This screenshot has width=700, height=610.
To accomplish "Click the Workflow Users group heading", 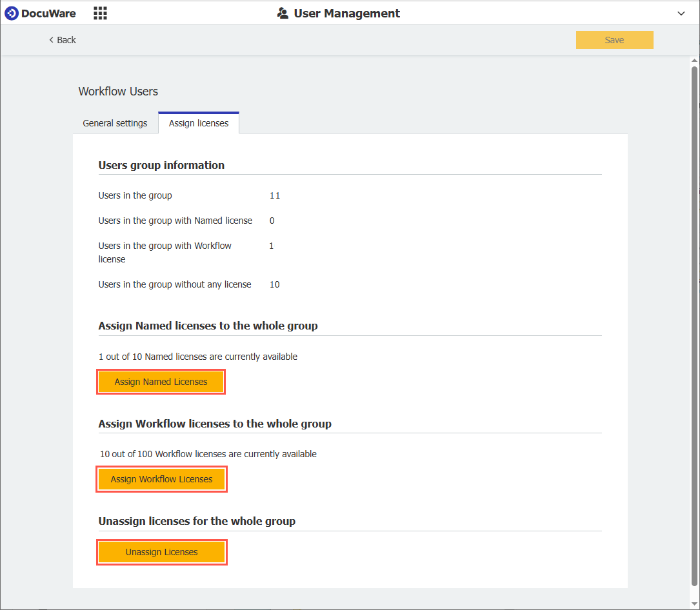I will (x=118, y=92).
